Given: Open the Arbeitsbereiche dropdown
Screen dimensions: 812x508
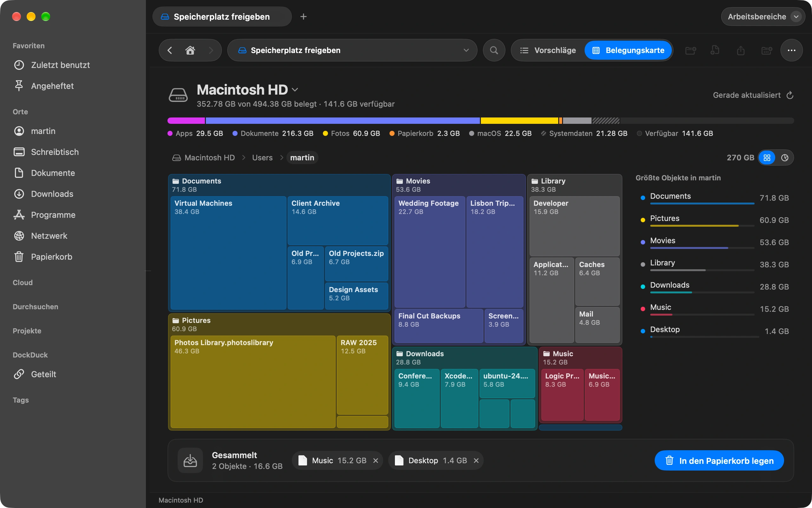Looking at the screenshot, I should click(x=763, y=17).
